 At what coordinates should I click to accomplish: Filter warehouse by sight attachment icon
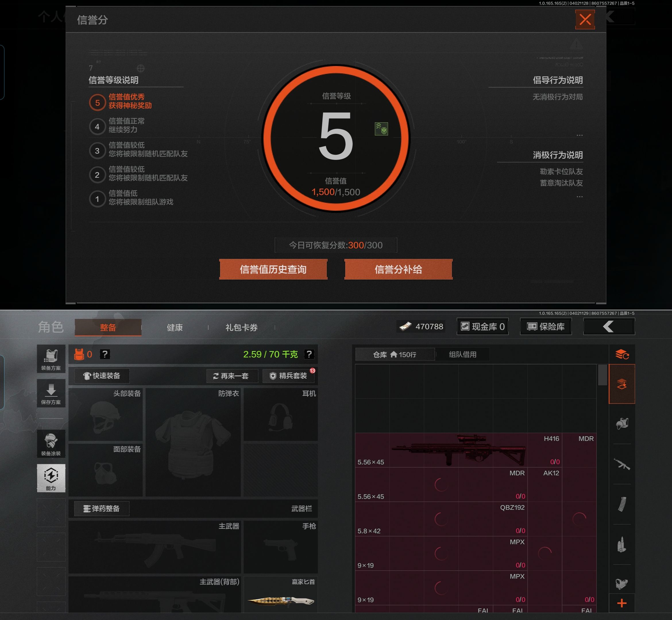(x=622, y=584)
